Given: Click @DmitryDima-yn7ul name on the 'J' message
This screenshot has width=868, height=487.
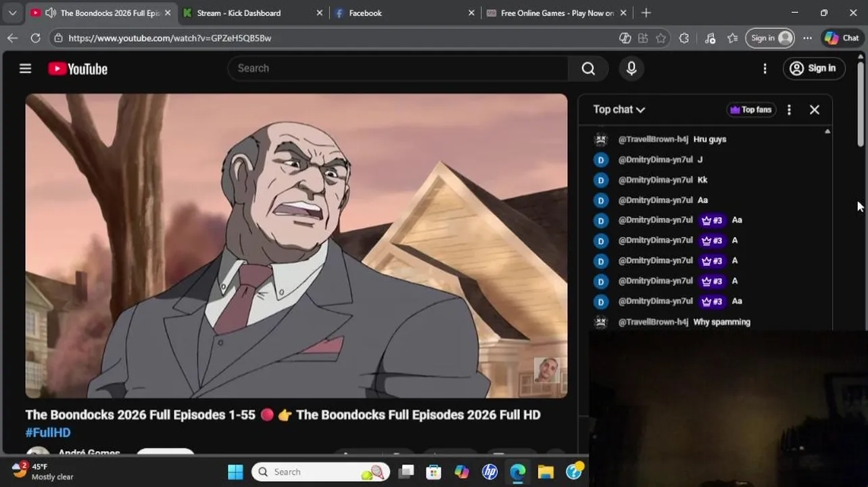Looking at the screenshot, I should [x=655, y=160].
